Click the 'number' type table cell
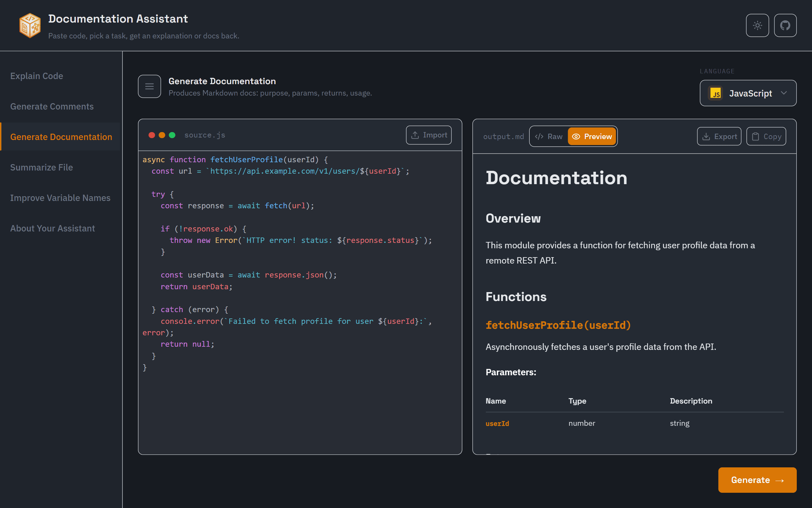 pyautogui.click(x=582, y=423)
